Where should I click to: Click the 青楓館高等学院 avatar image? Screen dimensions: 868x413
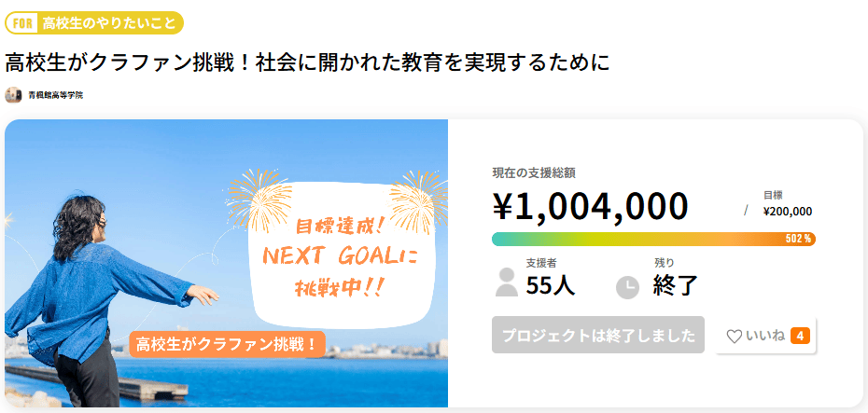tap(13, 95)
